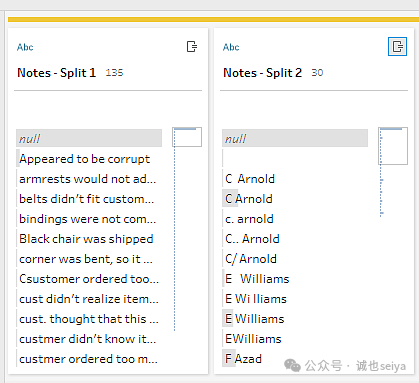Click the Notes - Split 1 scroll minimap
The width and height of the screenshot is (419, 383).
click(187, 229)
